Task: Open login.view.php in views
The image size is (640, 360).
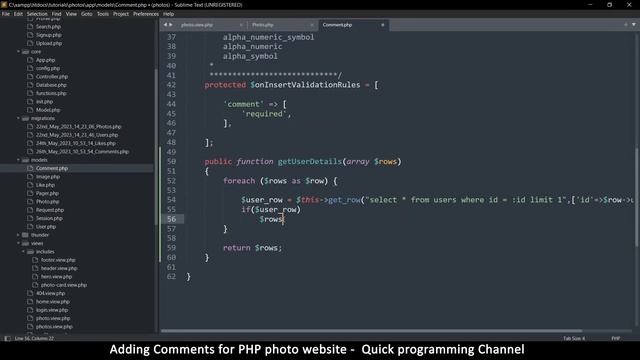Action: (x=52, y=310)
